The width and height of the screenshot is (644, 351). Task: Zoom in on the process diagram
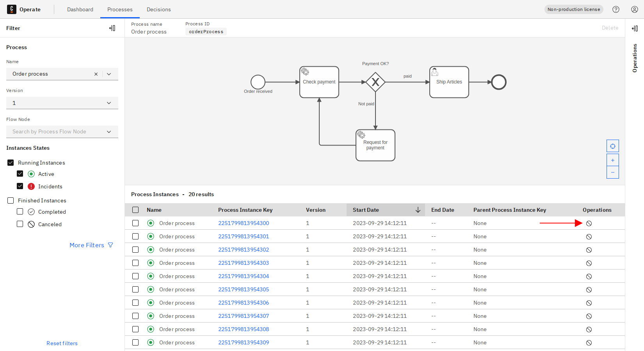(x=612, y=160)
